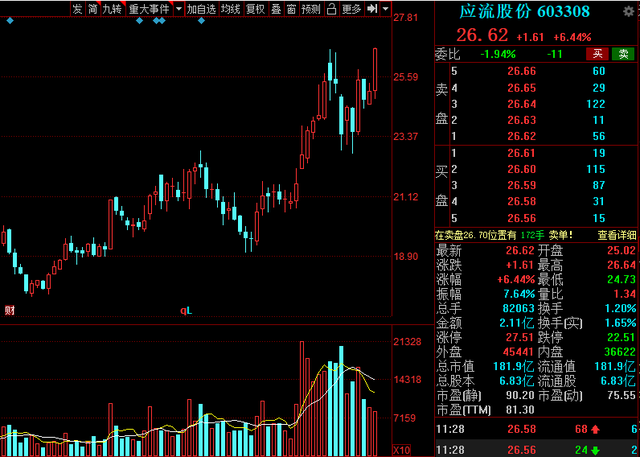Click the 外盘 value 45441

[x=518, y=352]
